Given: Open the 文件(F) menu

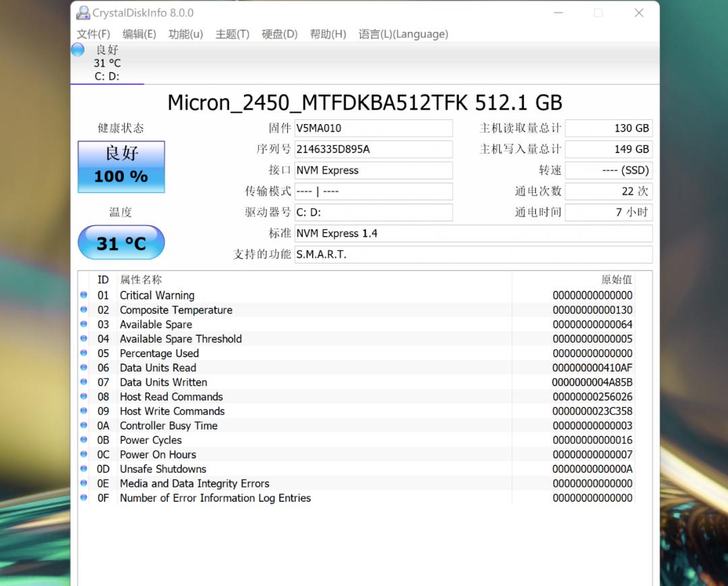Looking at the screenshot, I should (x=93, y=34).
